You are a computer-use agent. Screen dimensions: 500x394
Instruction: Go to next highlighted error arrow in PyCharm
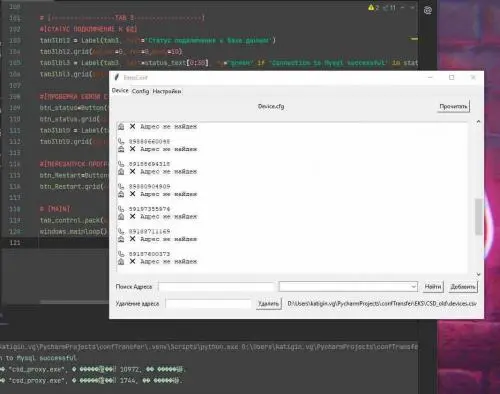pyautogui.click(x=413, y=7)
